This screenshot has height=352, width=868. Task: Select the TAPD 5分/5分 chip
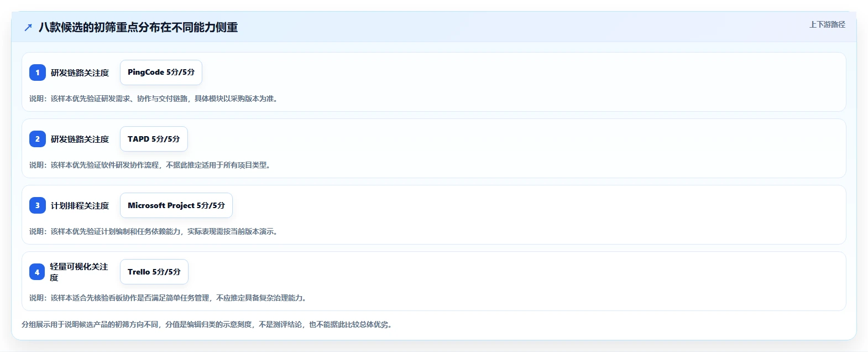coord(154,139)
